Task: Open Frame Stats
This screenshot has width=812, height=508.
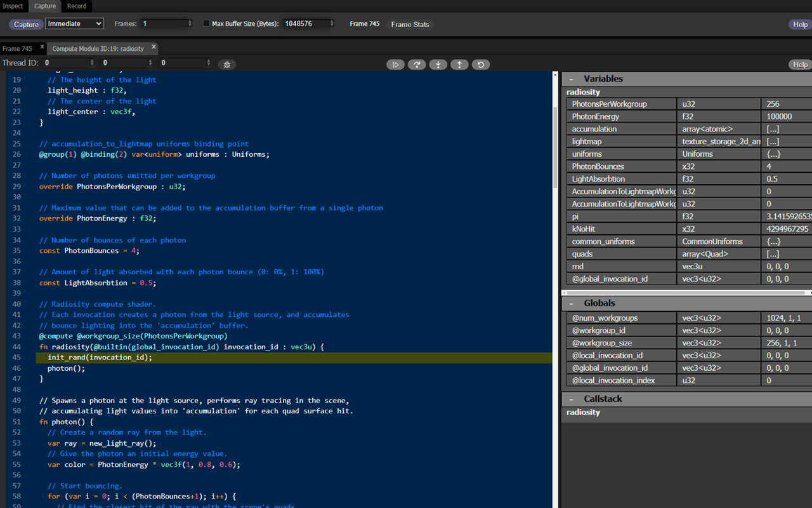Action: (409, 24)
